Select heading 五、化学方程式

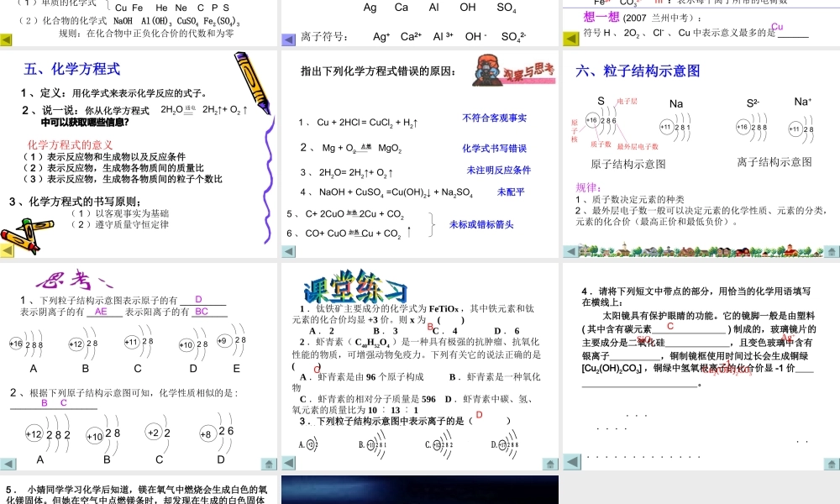71,69
